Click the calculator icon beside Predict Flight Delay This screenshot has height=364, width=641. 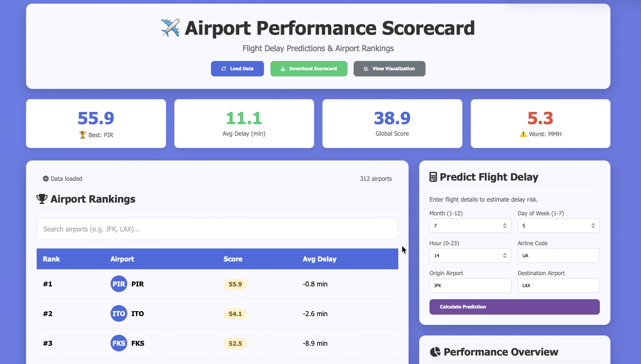pyautogui.click(x=433, y=177)
